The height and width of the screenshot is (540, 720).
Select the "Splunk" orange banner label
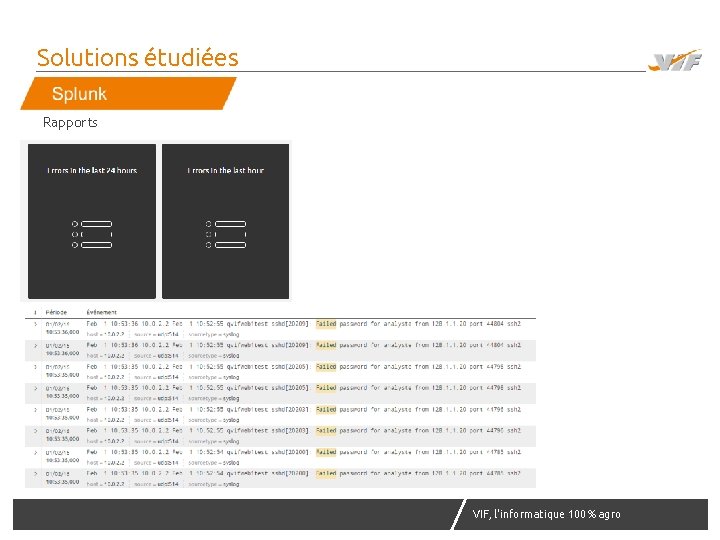pos(79,94)
